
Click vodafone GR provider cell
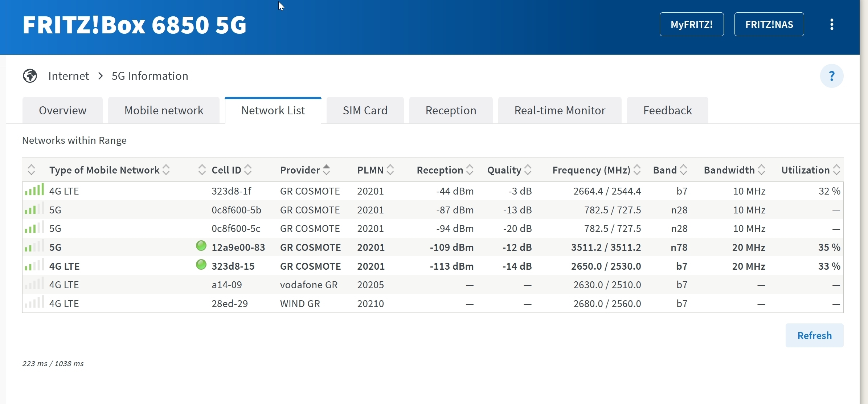pyautogui.click(x=309, y=285)
